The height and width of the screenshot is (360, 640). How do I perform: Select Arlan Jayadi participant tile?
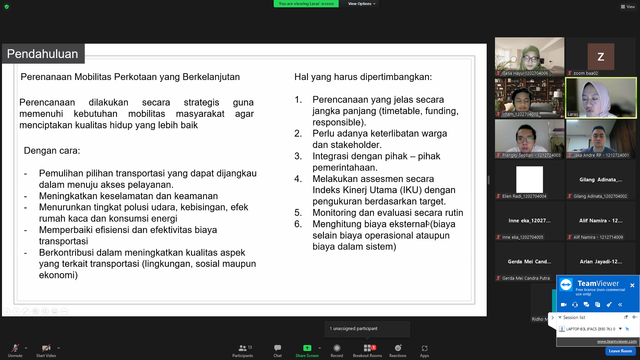click(x=601, y=258)
